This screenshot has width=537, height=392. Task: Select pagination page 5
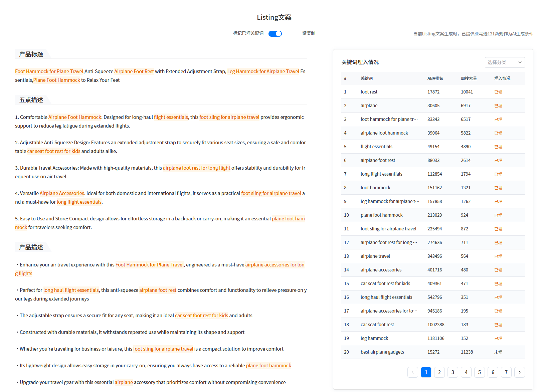(x=480, y=372)
